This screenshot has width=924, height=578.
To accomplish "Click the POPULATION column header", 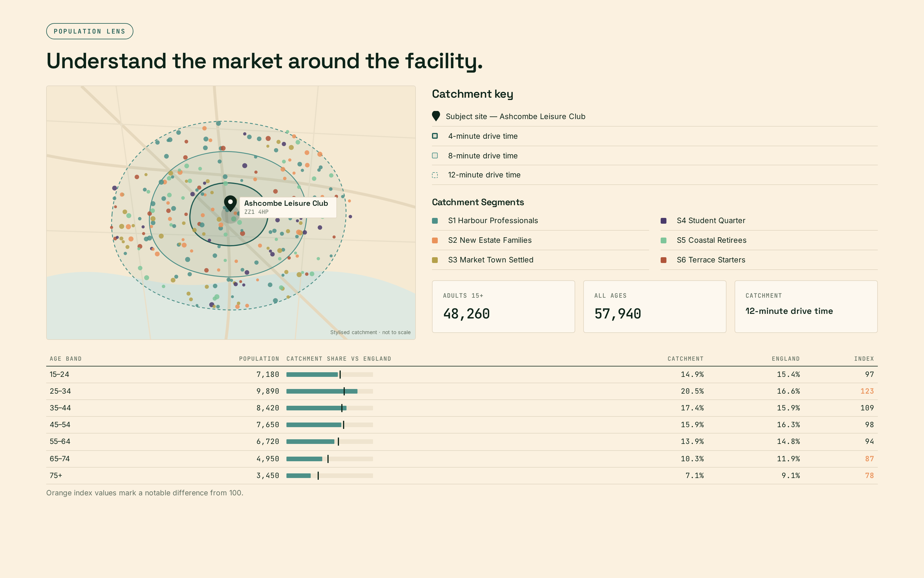I will [259, 359].
